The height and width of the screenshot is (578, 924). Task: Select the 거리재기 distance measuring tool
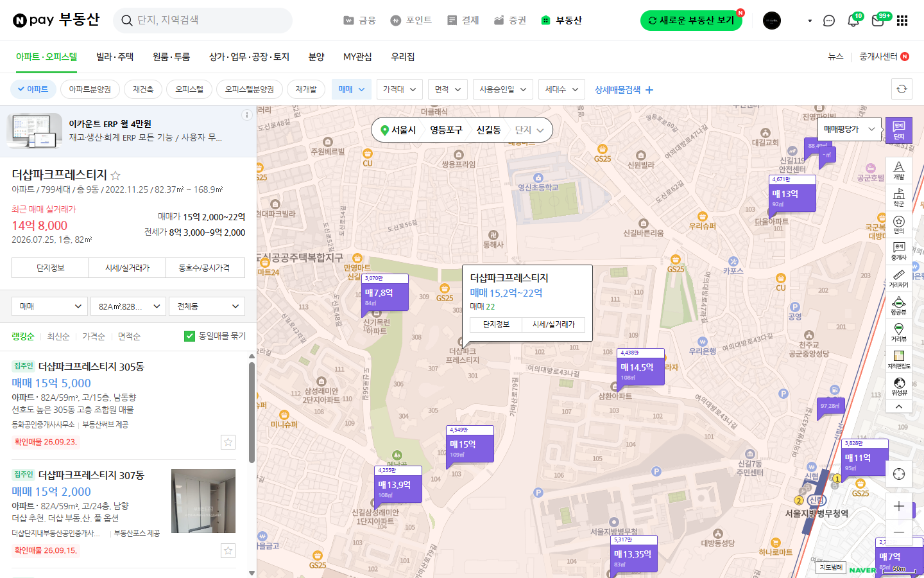tap(898, 278)
